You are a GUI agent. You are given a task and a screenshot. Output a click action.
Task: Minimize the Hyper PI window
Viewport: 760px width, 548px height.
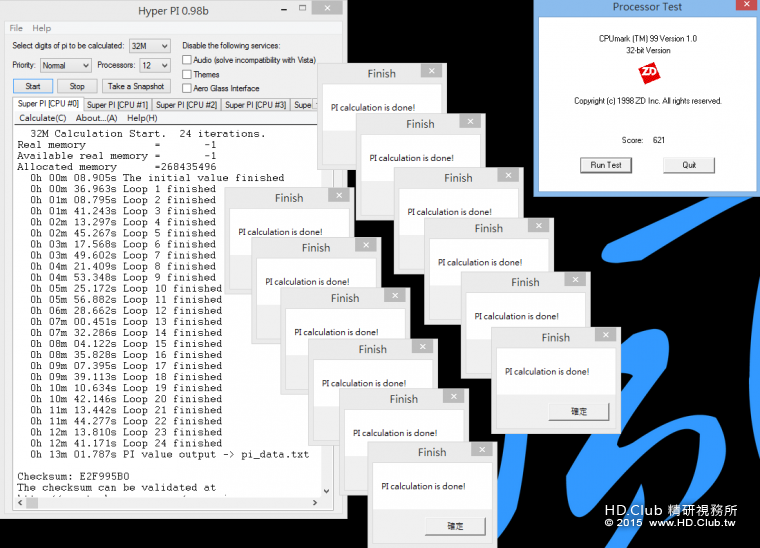pos(284,9)
